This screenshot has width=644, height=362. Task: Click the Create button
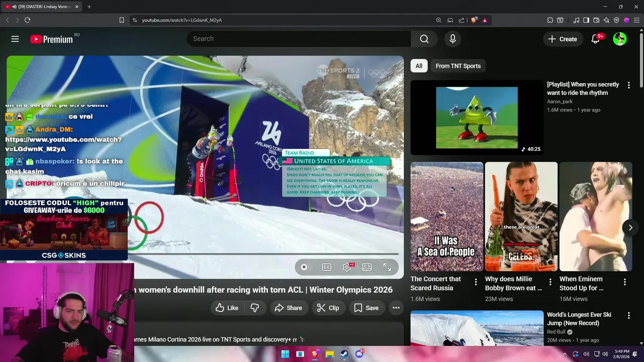563,39
